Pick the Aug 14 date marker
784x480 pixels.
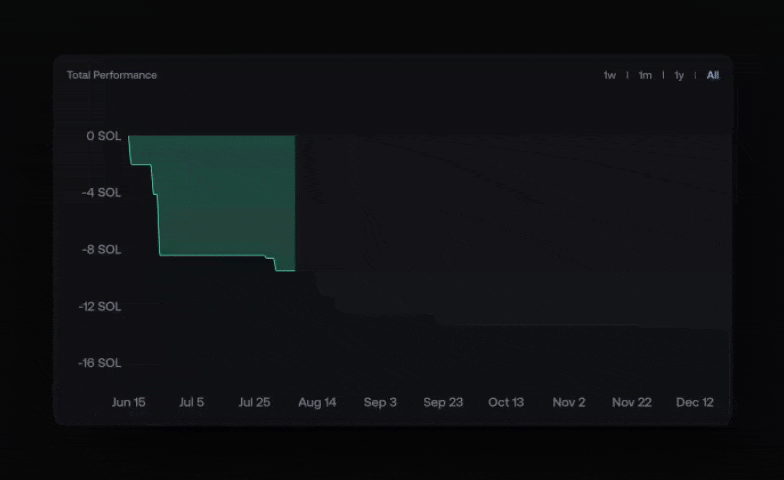pos(317,403)
